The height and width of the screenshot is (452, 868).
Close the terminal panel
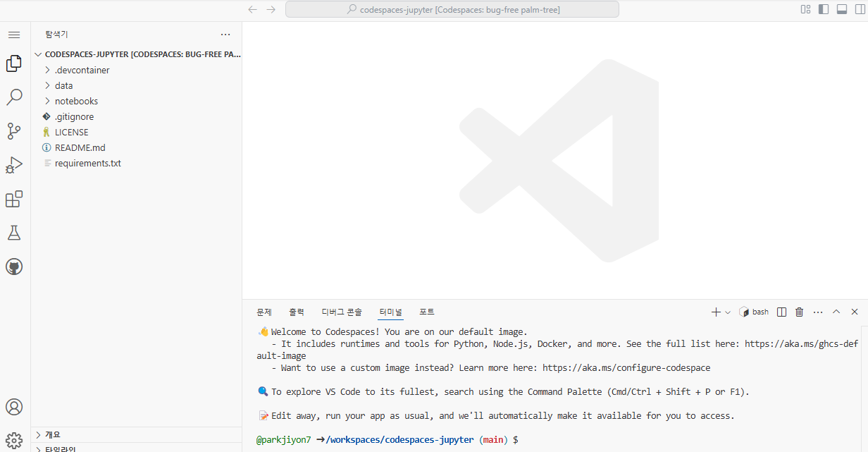(855, 312)
